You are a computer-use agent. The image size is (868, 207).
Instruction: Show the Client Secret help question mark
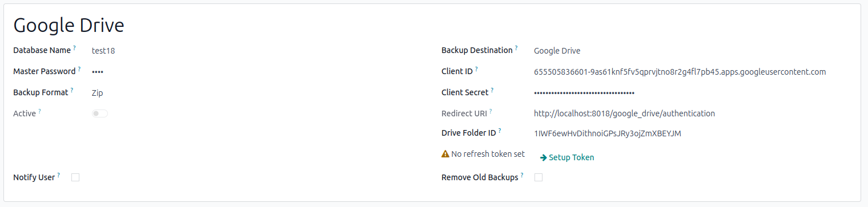tap(492, 91)
